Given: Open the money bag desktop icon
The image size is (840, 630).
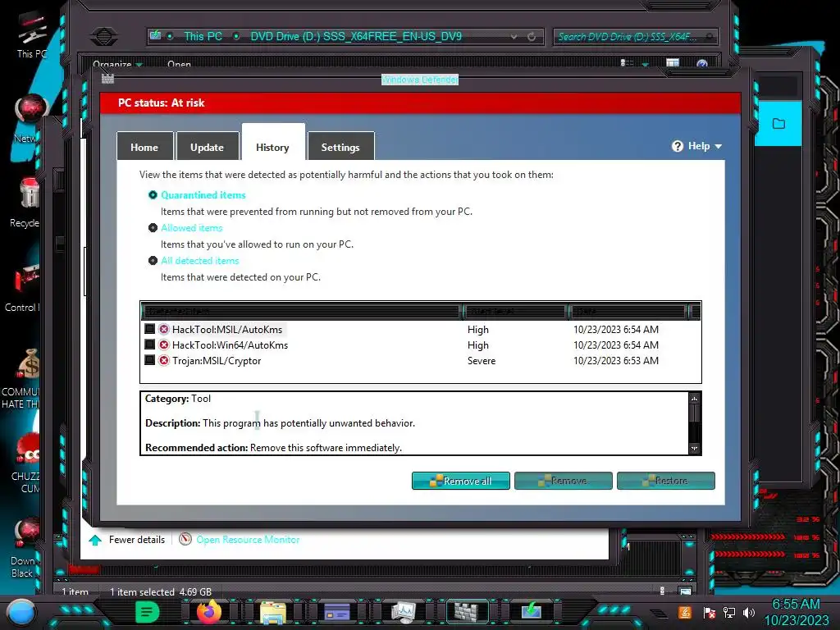Looking at the screenshot, I should pos(22,378).
